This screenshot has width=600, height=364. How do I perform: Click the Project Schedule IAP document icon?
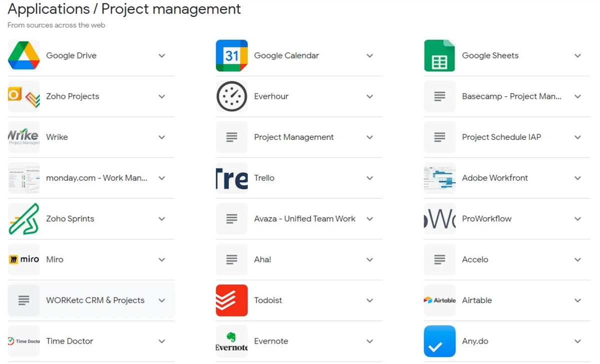pyautogui.click(x=439, y=137)
